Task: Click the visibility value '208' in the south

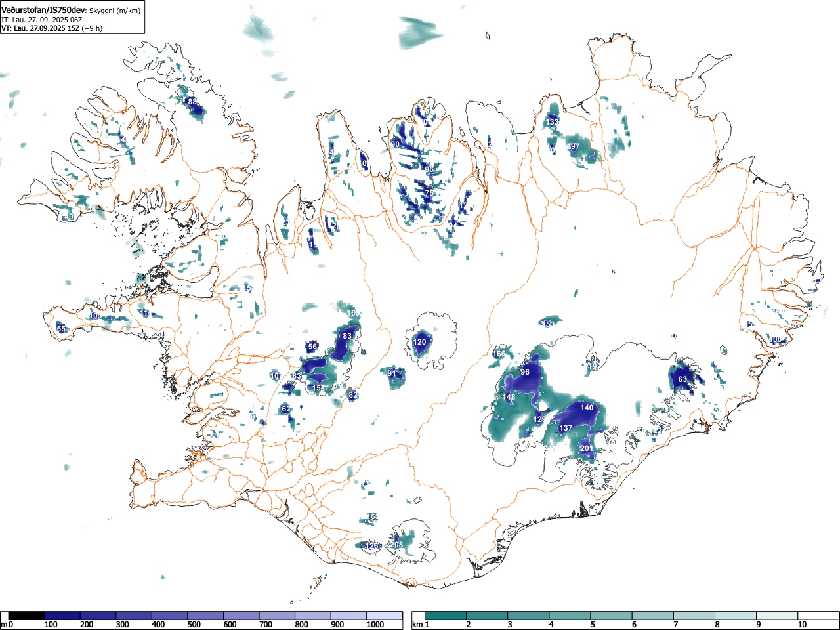Action: click(397, 545)
